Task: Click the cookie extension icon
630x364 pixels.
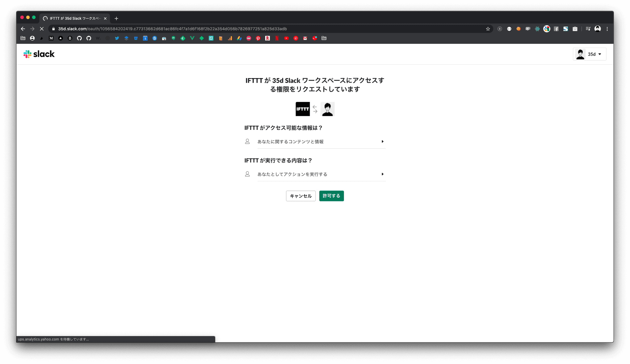Action: [x=518, y=29]
